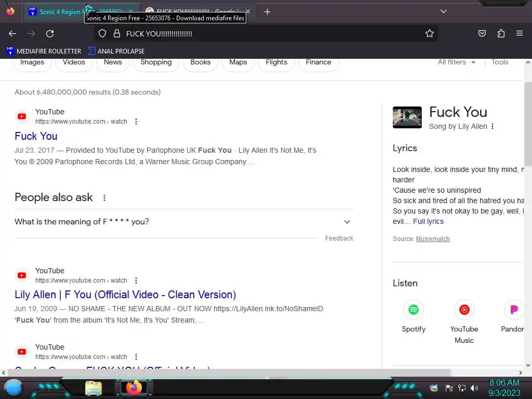Open Lily Allen Clean Version video link
This screenshot has width=532, height=399.
pos(125,295)
